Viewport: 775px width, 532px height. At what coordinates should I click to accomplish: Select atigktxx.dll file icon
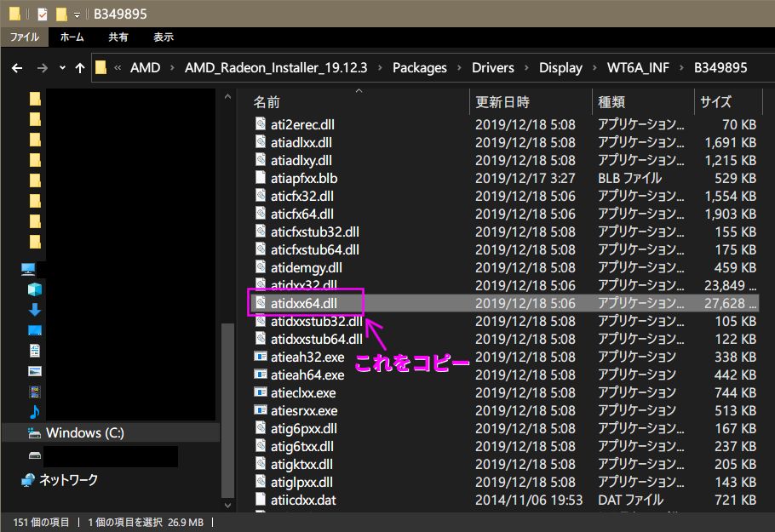tap(261, 464)
